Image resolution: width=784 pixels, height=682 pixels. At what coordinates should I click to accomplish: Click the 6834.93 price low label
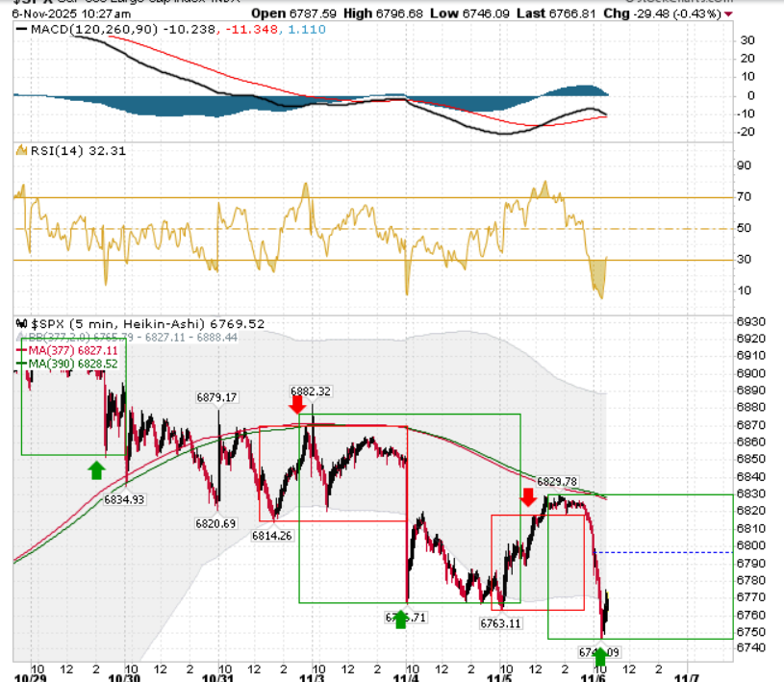click(124, 499)
